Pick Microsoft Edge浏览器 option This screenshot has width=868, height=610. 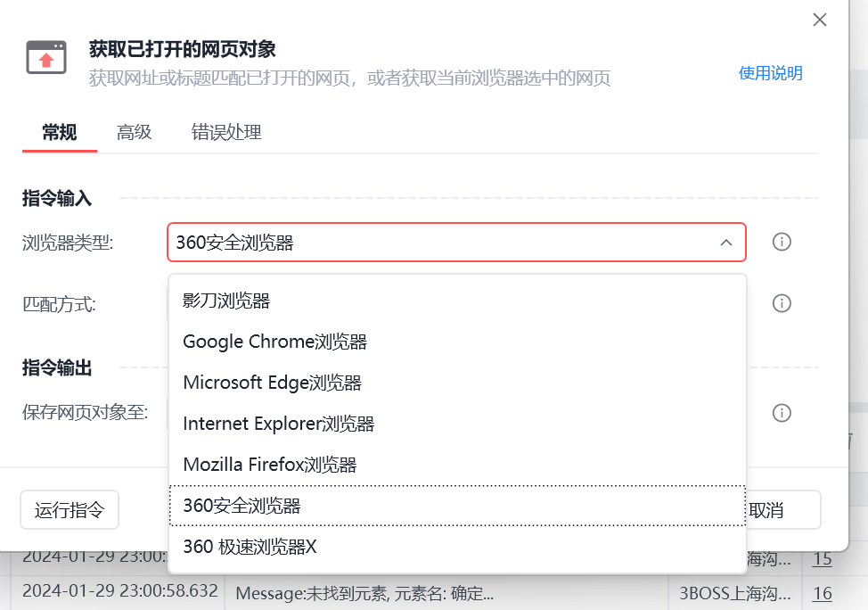[457, 383]
